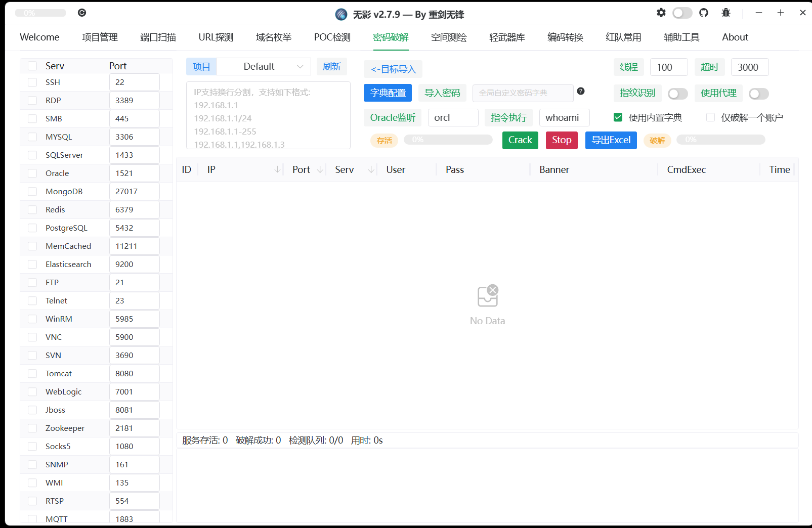The width and height of the screenshot is (812, 528).
Task: Click the help question mark beside 全局自定义密码字典
Action: pyautogui.click(x=581, y=92)
